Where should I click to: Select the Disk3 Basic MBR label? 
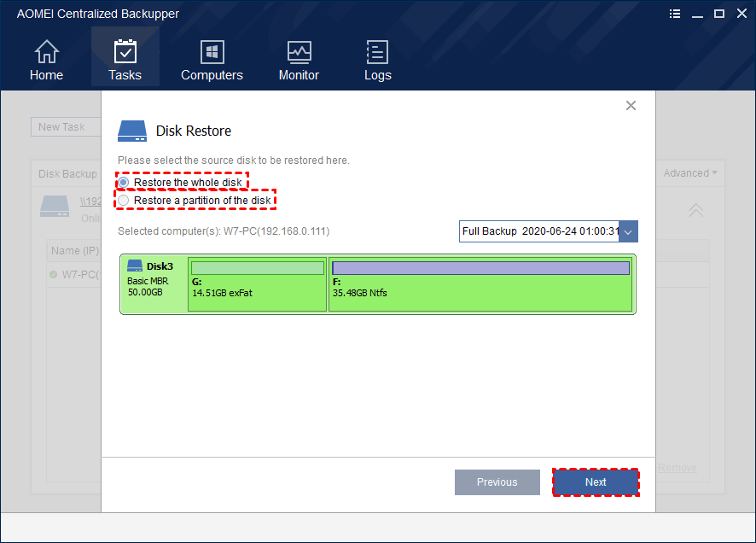pos(154,284)
